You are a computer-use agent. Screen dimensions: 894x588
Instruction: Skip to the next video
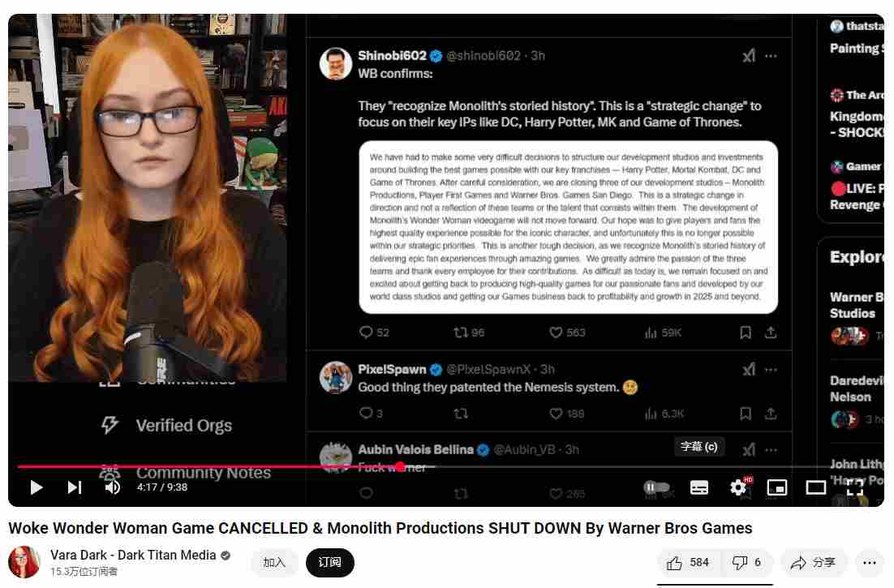coord(75,487)
